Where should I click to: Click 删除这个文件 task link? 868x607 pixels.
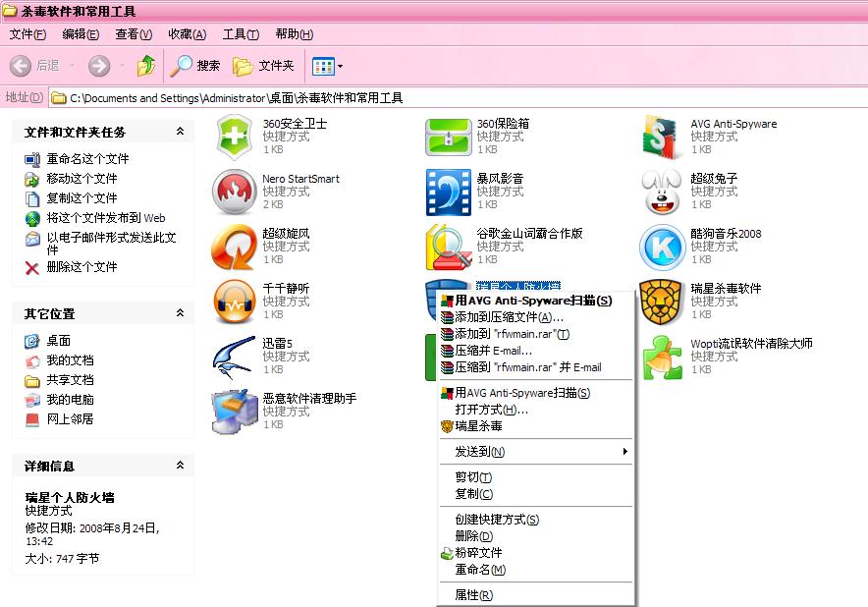click(81, 267)
